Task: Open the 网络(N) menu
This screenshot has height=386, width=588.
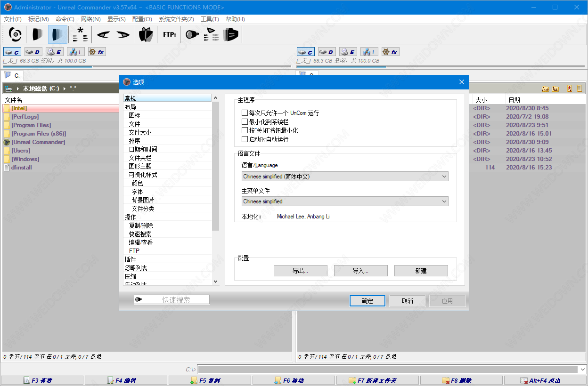Action: [x=91, y=19]
